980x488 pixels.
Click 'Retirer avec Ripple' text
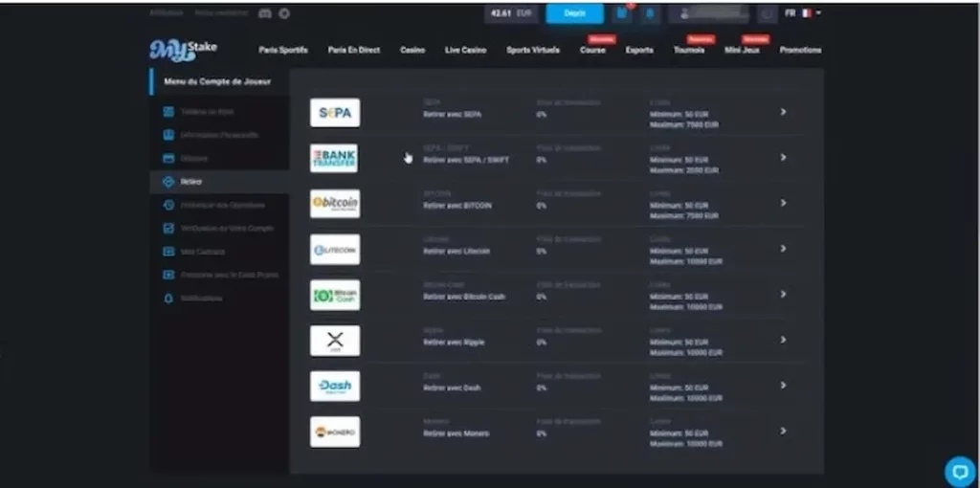(x=454, y=343)
